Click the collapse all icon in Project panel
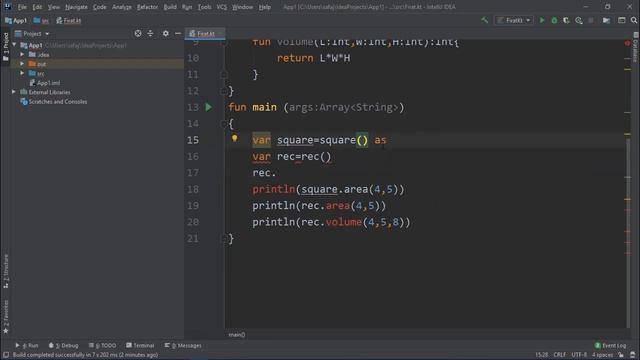Image resolution: width=640 pixels, height=360 pixels. tap(150, 33)
